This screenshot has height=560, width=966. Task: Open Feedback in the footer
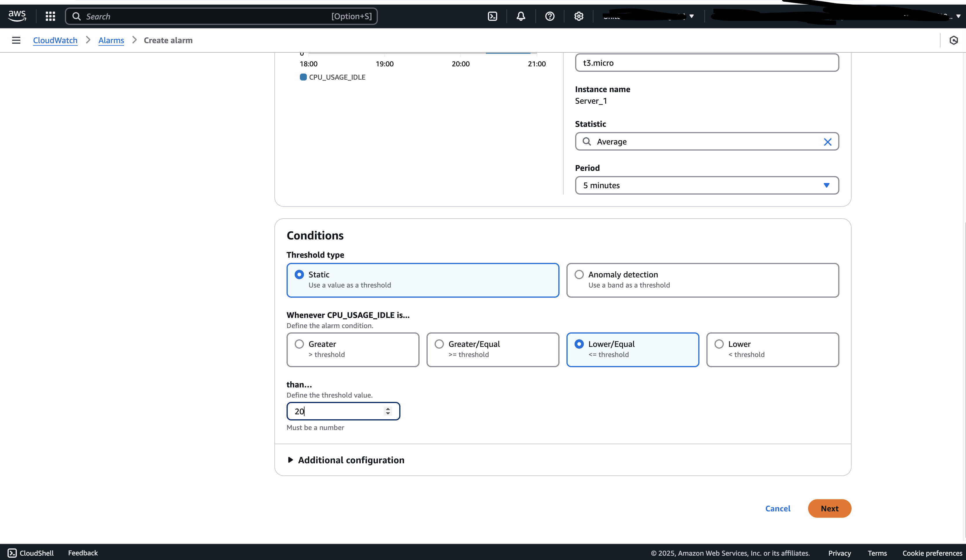[x=83, y=553]
